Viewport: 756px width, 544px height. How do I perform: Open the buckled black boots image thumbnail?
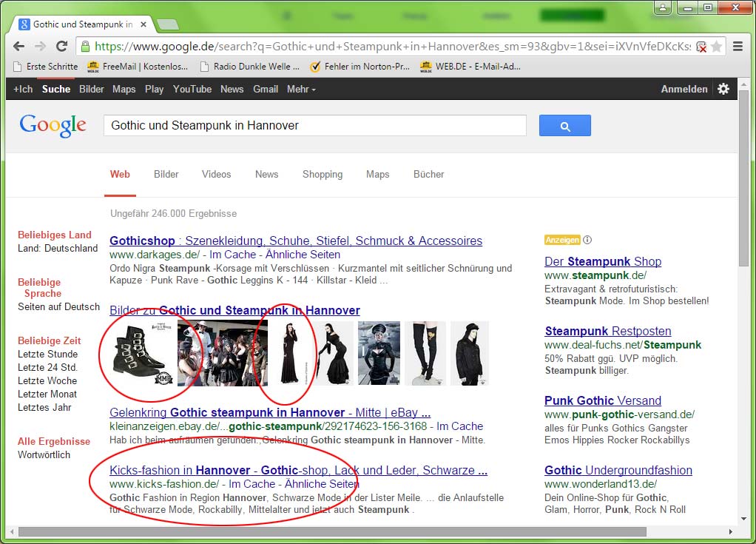pos(142,354)
